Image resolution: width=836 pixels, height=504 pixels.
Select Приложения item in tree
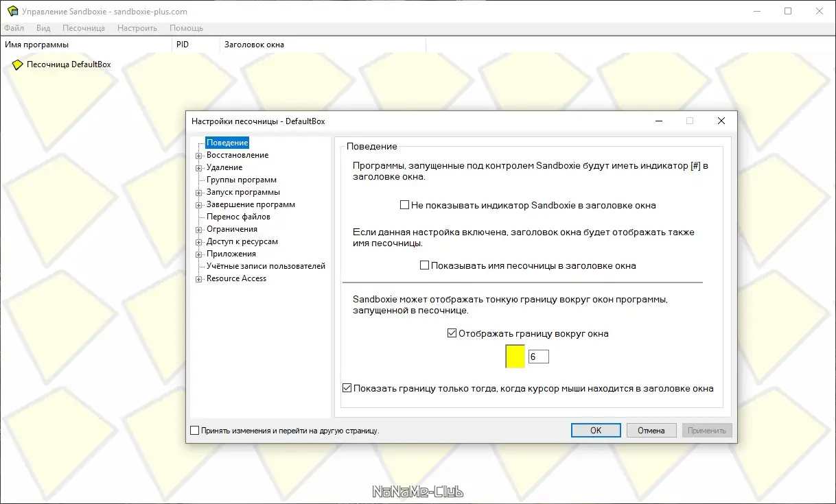231,254
